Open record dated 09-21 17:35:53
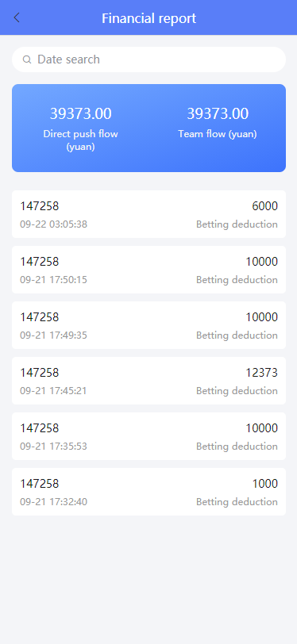The image size is (297, 644). point(148,435)
